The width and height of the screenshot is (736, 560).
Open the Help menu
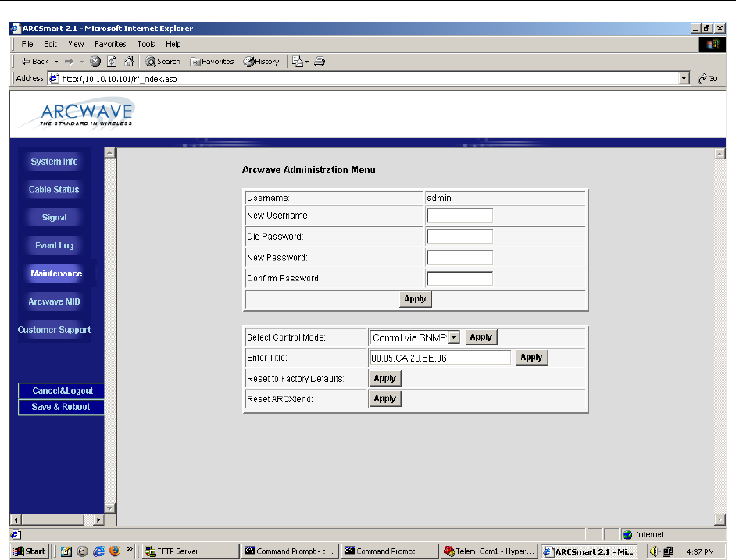(x=173, y=44)
